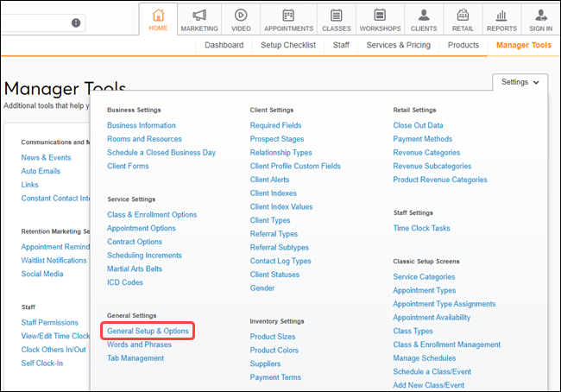Open the Retail register icon
This screenshot has width=561, height=392.
tap(462, 16)
